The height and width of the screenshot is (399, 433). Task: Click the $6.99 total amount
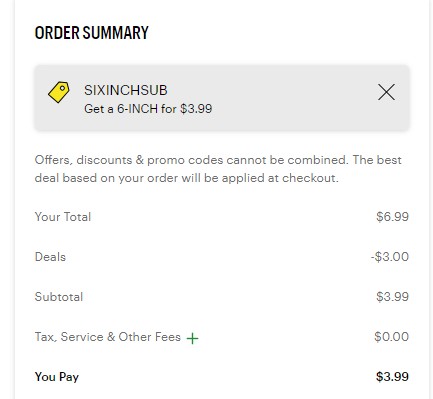tap(392, 217)
